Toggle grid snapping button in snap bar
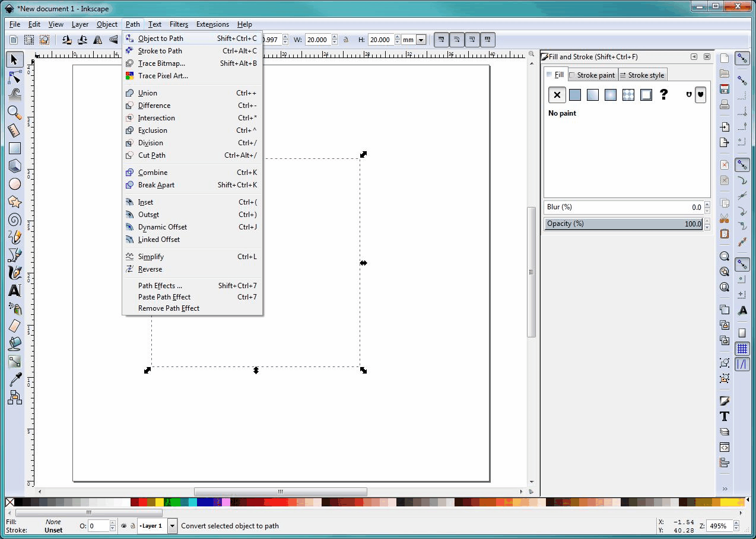Screen dimensions: 756x539 pos(742,349)
